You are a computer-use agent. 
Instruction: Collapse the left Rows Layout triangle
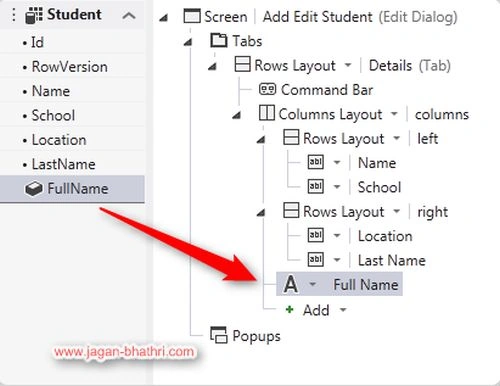coord(261,139)
